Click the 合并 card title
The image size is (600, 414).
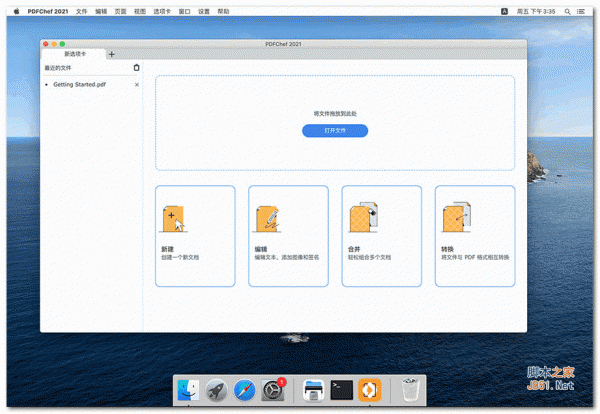click(354, 249)
